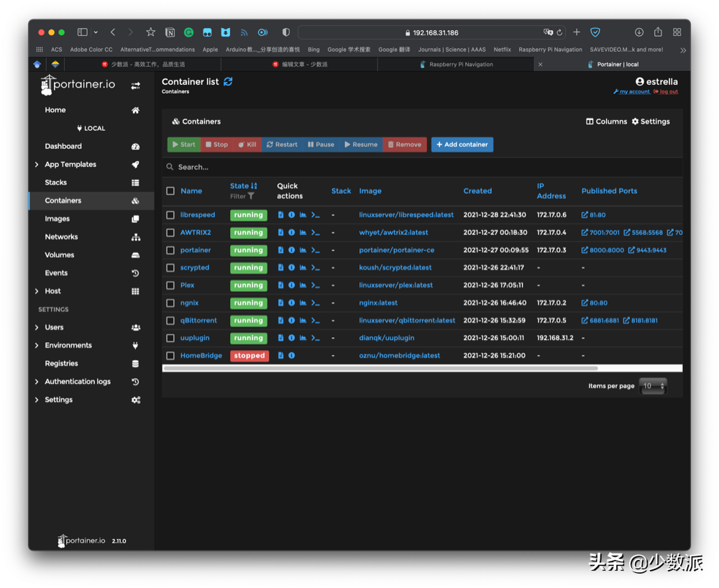Expand the App Templates sidebar section
Screen dimensions: 719x588
[x=37, y=165]
